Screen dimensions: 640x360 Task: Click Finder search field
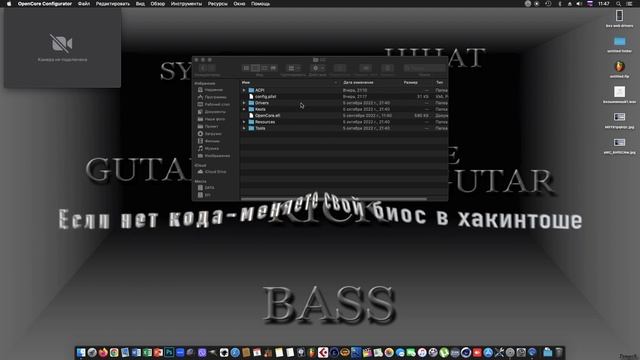pyautogui.click(x=424, y=68)
